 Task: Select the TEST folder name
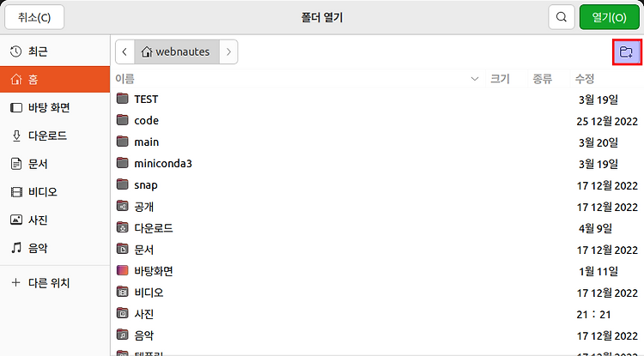(x=146, y=100)
